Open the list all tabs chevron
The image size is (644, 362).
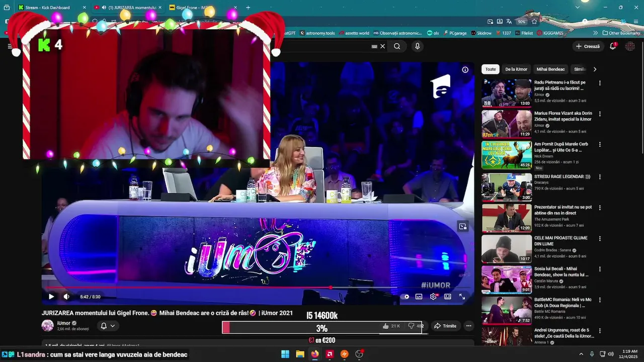pos(578,8)
